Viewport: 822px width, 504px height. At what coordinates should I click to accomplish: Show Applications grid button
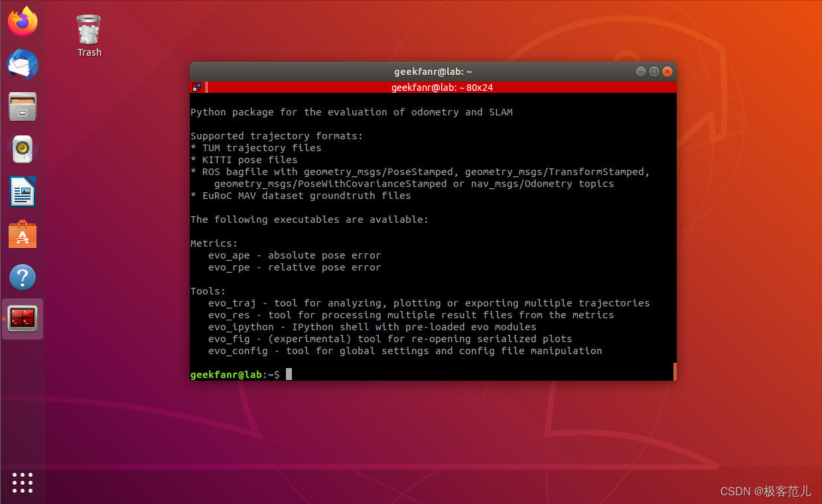pos(23,482)
